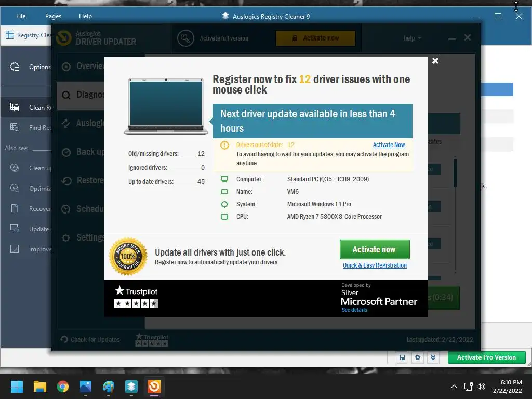Image resolution: width=532 pixels, height=399 pixels.
Task: Open the Pages menu
Action: click(54, 16)
